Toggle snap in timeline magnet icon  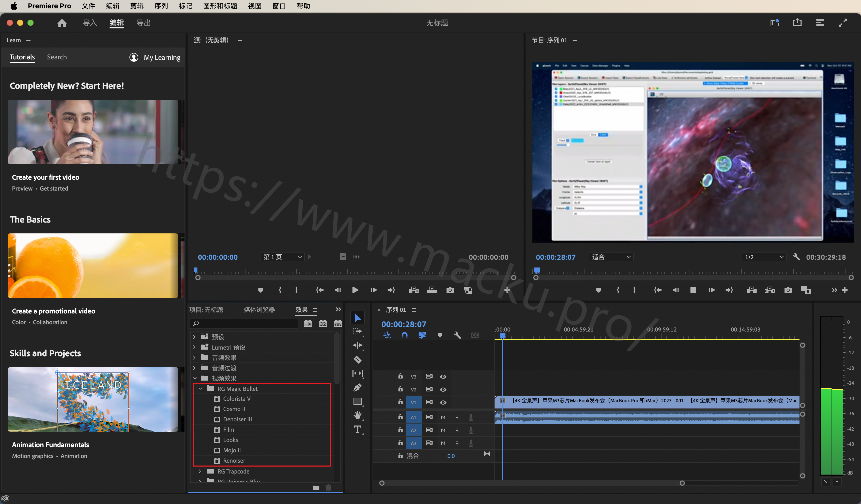point(405,335)
